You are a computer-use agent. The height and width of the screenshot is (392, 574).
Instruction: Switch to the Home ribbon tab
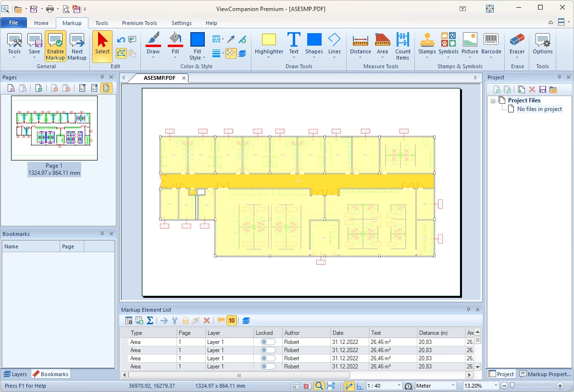pos(41,23)
